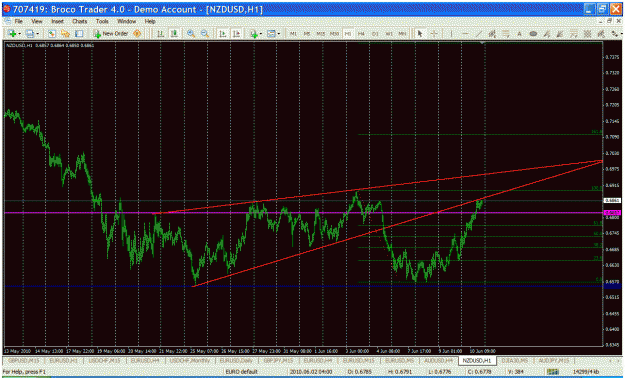Open the Help menu

click(x=150, y=22)
